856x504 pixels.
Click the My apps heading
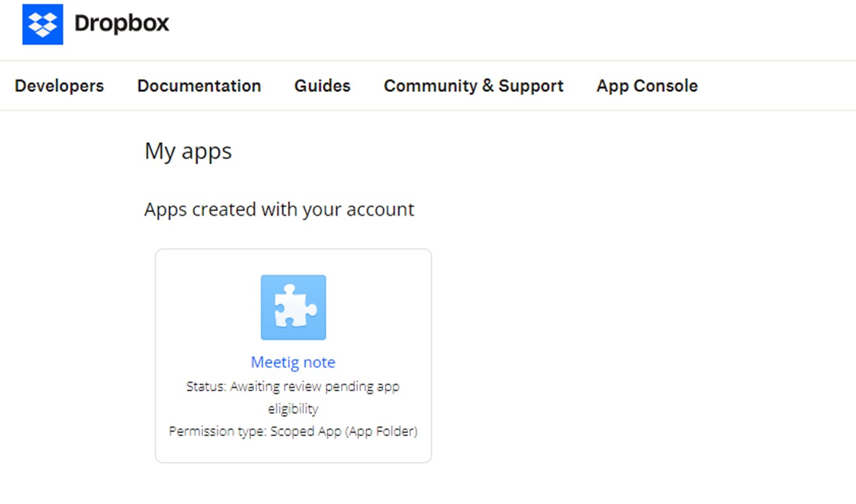tap(188, 151)
